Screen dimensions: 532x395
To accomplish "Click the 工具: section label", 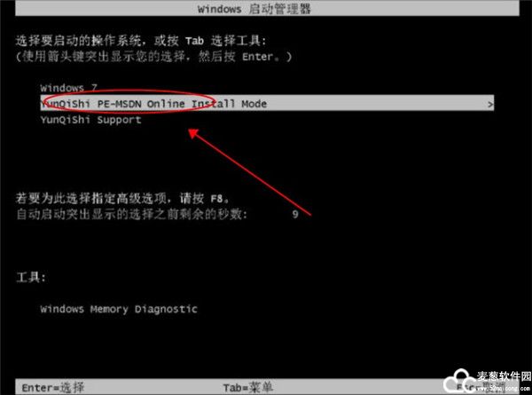I will (x=31, y=277).
